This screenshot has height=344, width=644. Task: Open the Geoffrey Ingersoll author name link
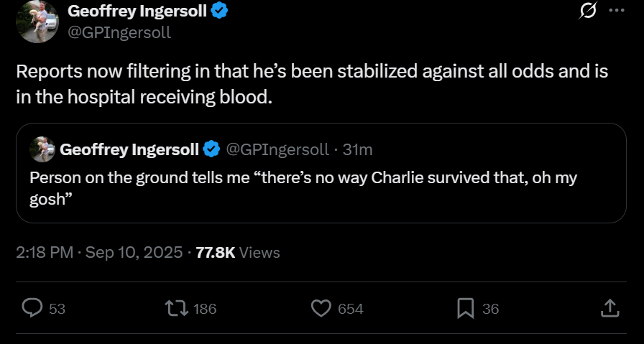pyautogui.click(x=137, y=11)
